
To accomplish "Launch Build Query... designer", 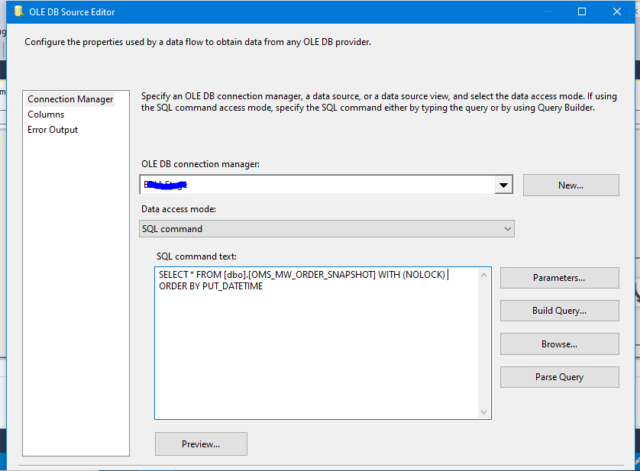I will pyautogui.click(x=559, y=311).
